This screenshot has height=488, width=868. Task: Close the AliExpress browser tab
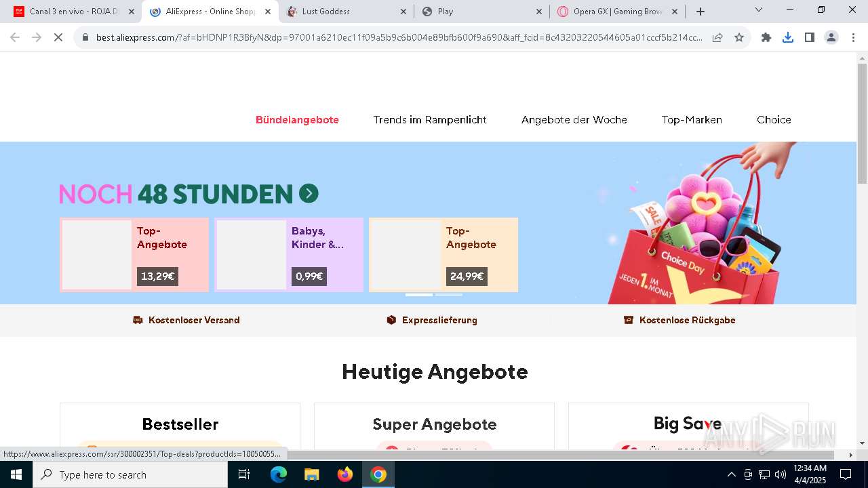[267, 12]
